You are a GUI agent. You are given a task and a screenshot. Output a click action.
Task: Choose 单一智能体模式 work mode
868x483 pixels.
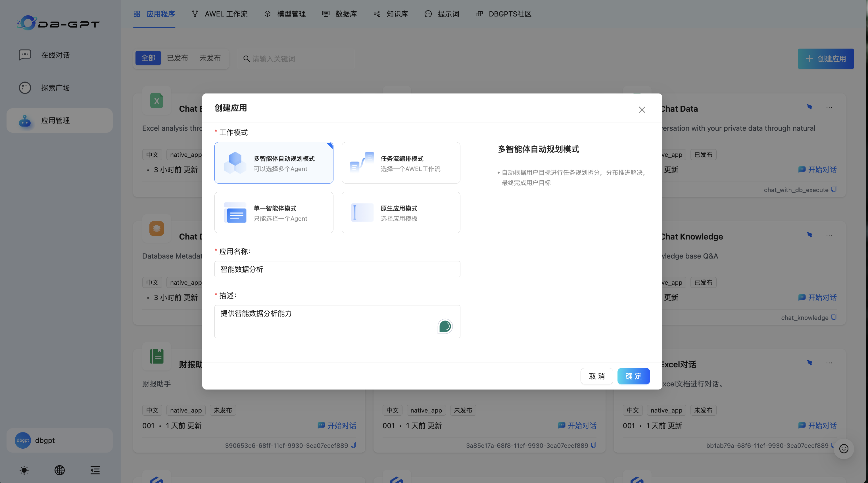pos(274,213)
